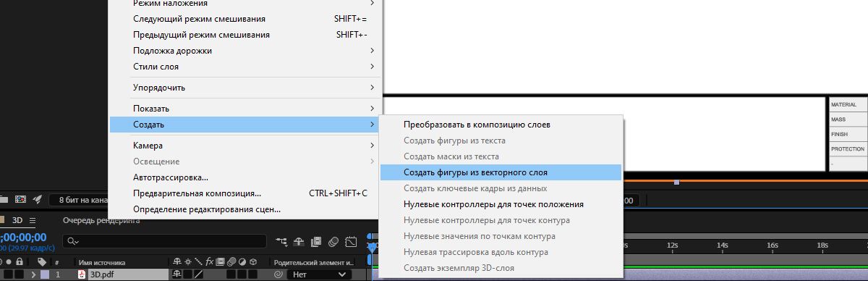Click the Имя источника column header
The image size is (868, 281).
(x=102, y=262)
